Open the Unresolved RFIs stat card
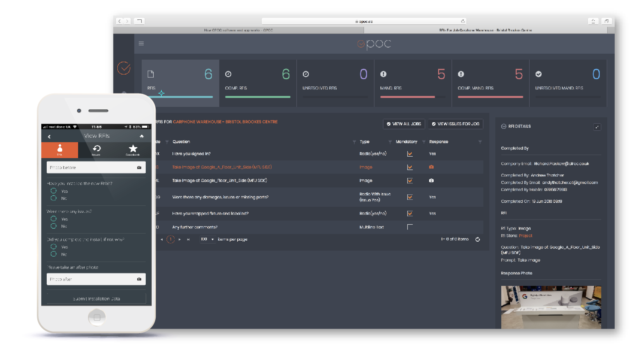The image size is (644, 349). click(335, 83)
